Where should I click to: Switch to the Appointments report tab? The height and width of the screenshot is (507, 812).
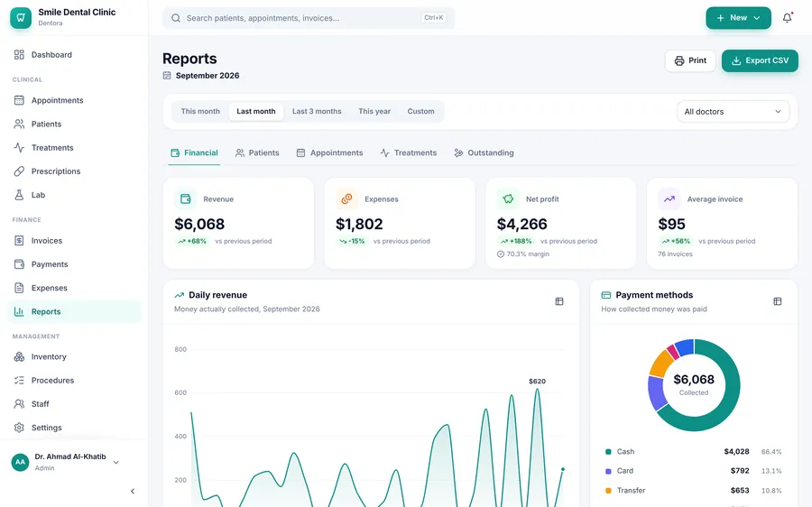pos(330,153)
